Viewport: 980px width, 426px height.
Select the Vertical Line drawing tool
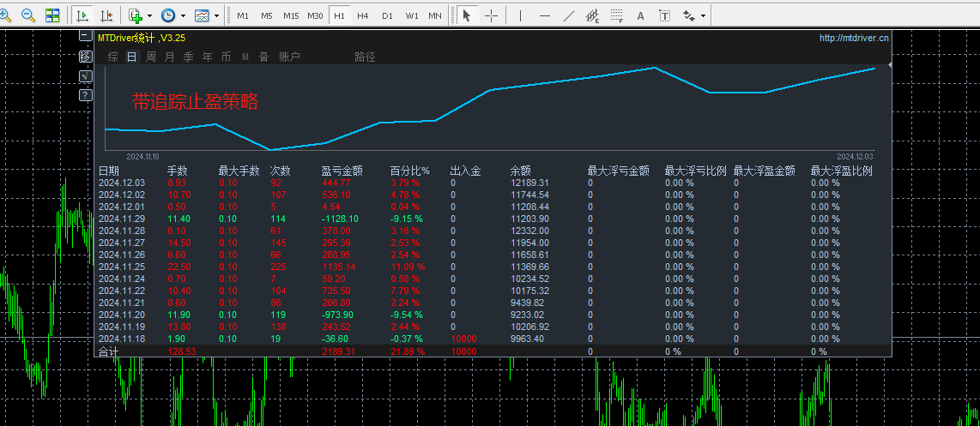(x=521, y=15)
